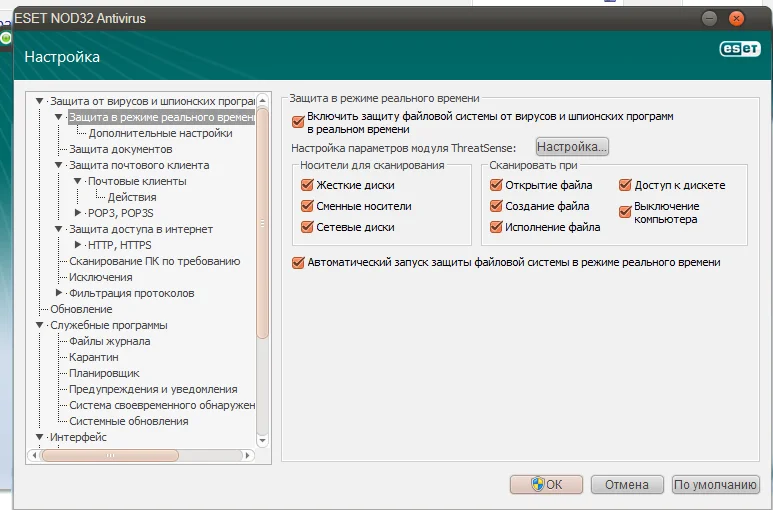
Task: Click the ESET logo in header
Action: (740, 49)
